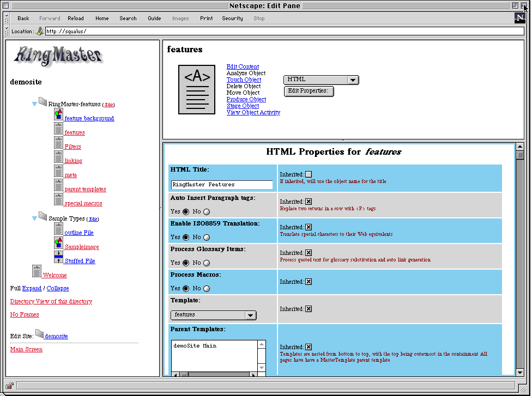
Task: Uncheck Inherited for Process Macros
Action: 309,282
